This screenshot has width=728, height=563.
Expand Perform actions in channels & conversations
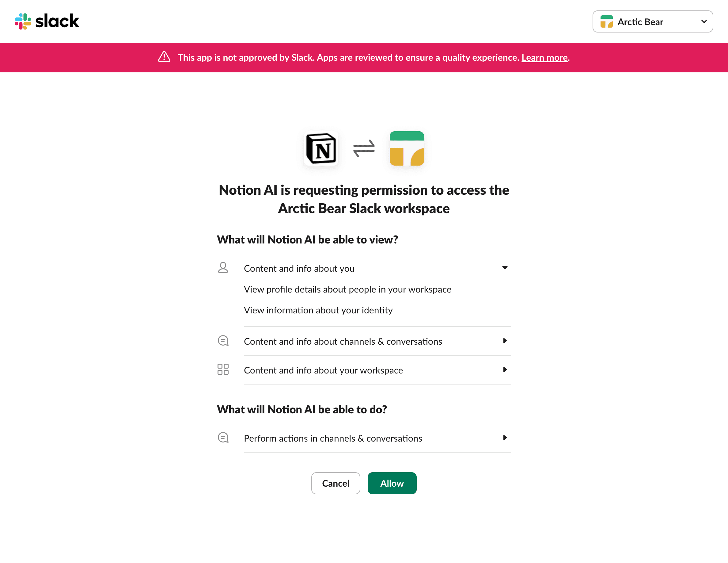pyautogui.click(x=505, y=438)
